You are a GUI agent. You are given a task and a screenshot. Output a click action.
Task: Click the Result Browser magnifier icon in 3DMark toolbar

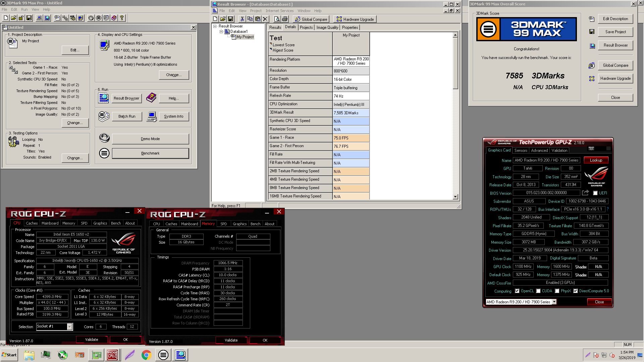click(x=47, y=18)
